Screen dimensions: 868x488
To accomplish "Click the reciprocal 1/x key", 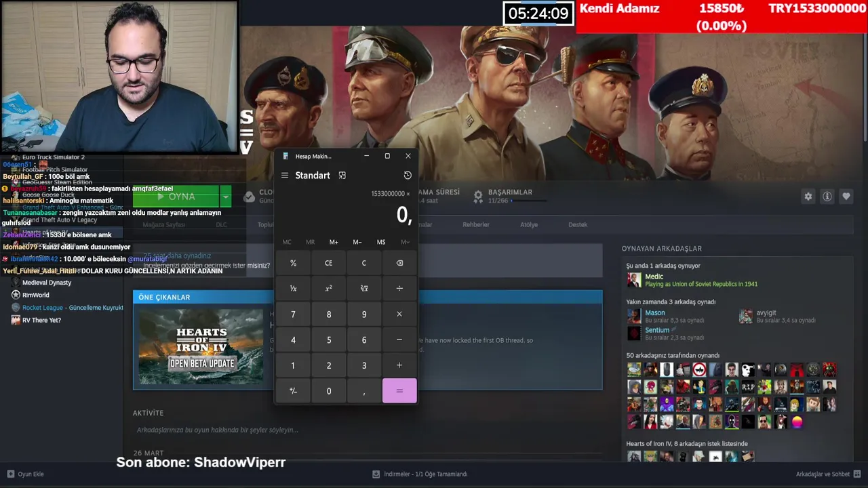I will [293, 289].
